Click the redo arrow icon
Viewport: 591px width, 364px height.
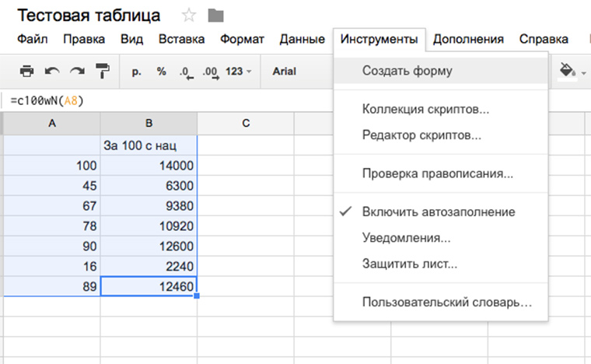(x=76, y=72)
